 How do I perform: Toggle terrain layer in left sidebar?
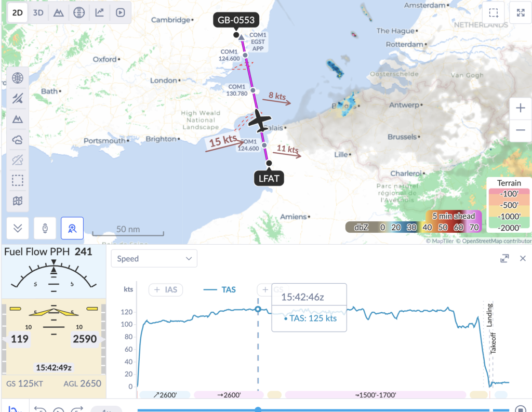pos(18,119)
